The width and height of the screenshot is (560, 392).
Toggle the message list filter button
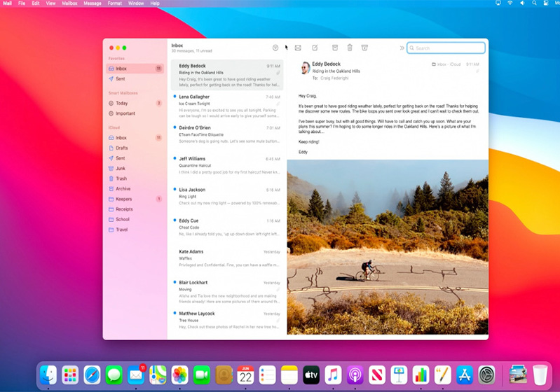pyautogui.click(x=275, y=48)
